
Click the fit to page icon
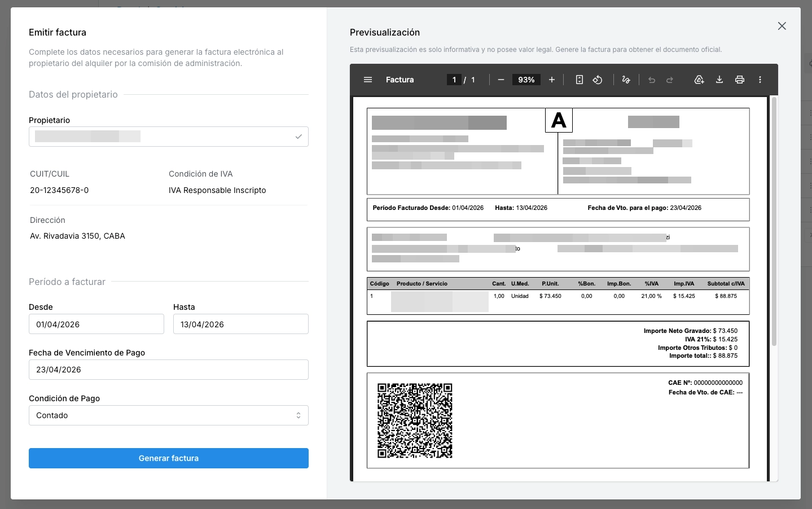(580, 80)
